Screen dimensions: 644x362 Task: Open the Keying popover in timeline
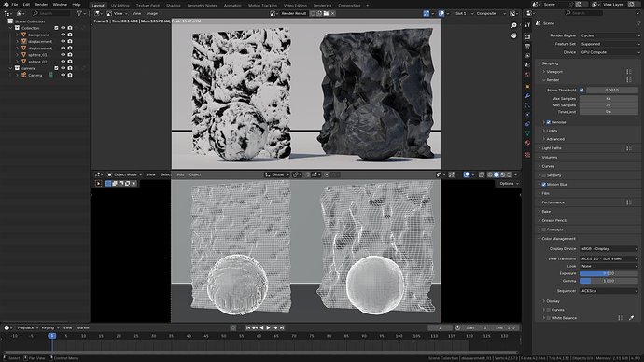(49, 327)
